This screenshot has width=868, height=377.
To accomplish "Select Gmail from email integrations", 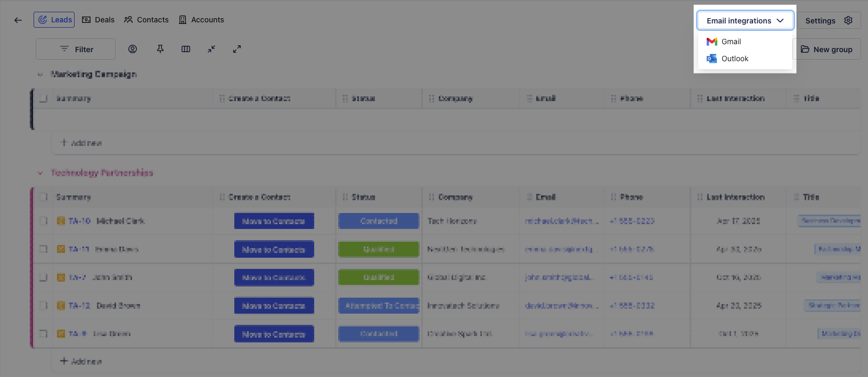I will (731, 42).
